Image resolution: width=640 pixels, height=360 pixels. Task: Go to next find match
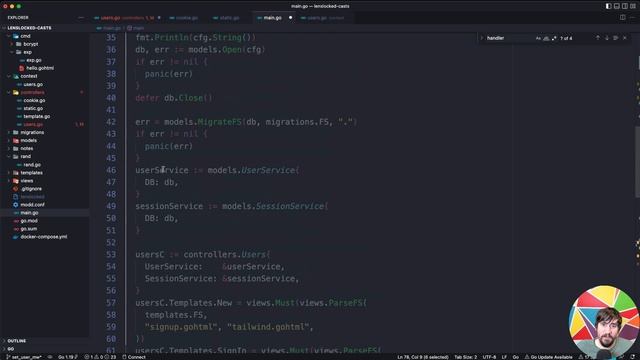pos(607,38)
